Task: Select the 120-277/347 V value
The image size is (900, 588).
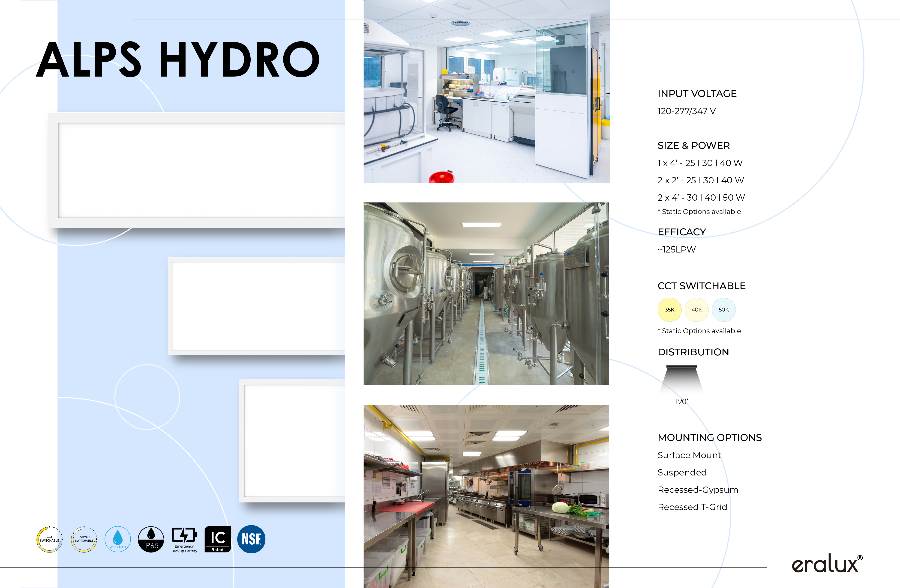Action: point(686,111)
